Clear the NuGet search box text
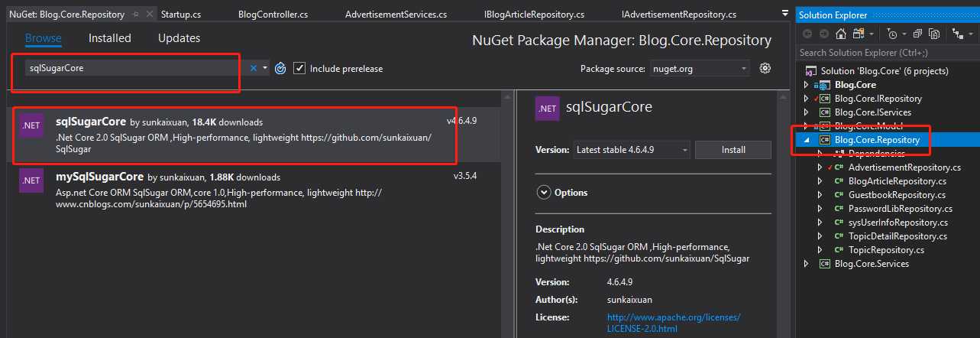The height and width of the screenshot is (338, 980). click(254, 68)
